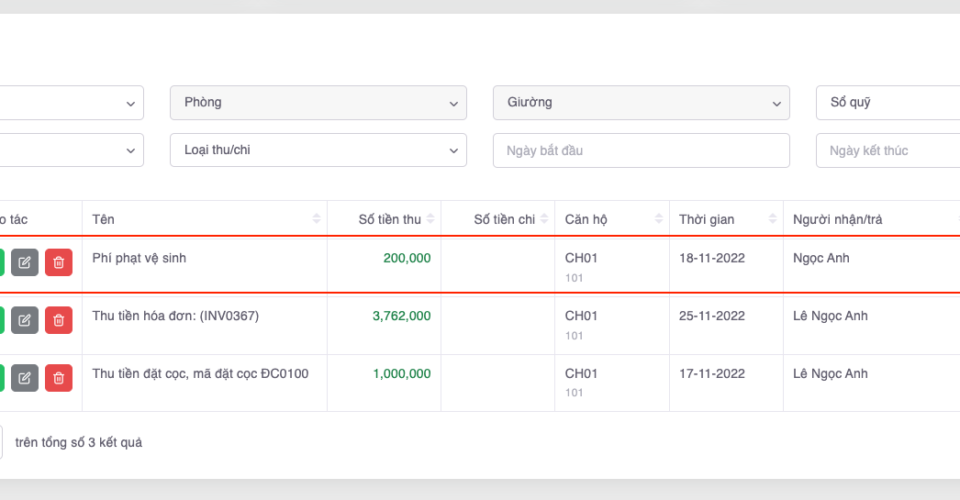
Task: Click red trash icon for invoice INV0367 row
Action: [x=59, y=320]
